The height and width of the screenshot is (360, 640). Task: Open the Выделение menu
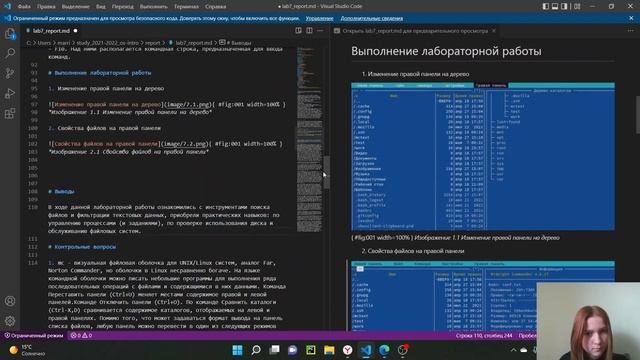(x=76, y=7)
